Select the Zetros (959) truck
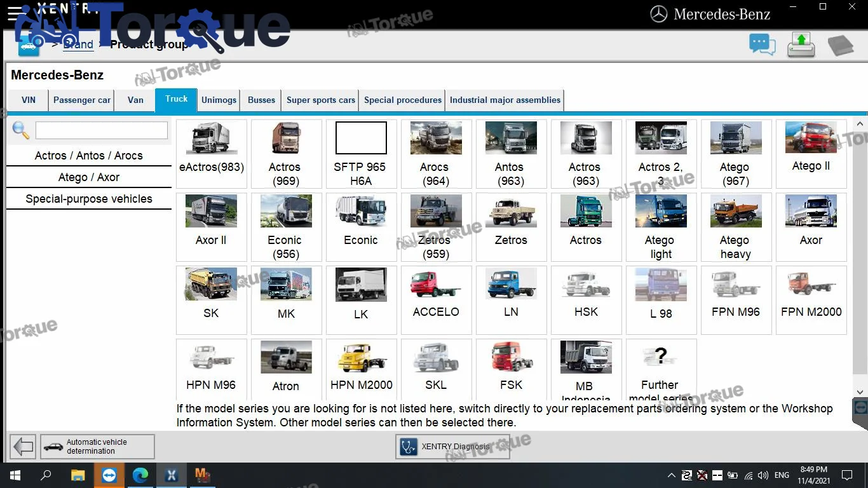This screenshot has width=868, height=488. coord(437,227)
